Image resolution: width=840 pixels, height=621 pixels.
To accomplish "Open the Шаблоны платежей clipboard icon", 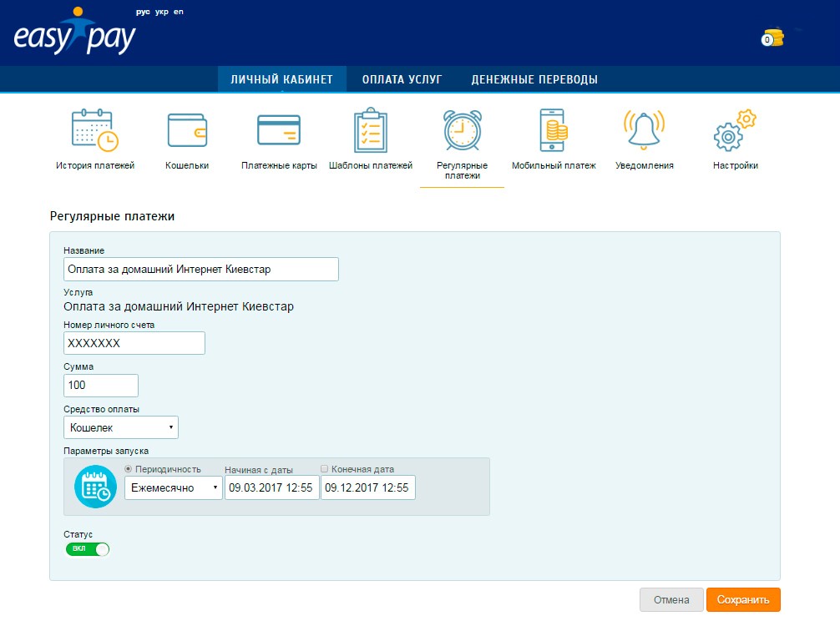I will (370, 130).
